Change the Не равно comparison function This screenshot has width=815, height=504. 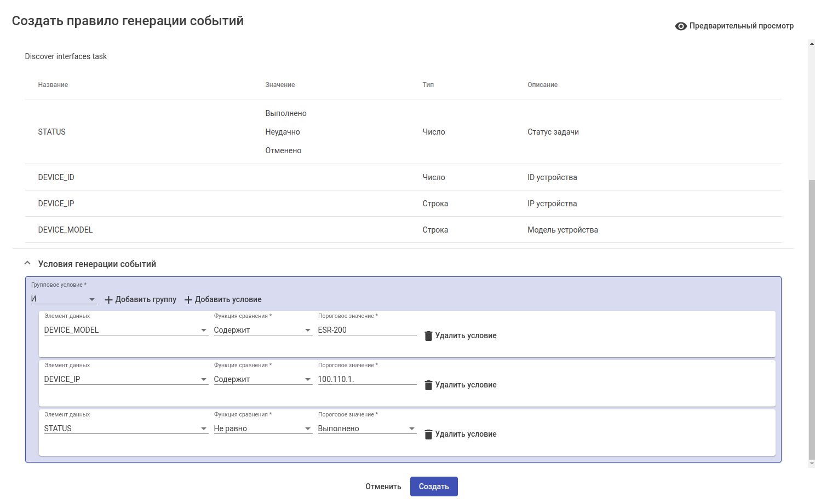[262, 428]
